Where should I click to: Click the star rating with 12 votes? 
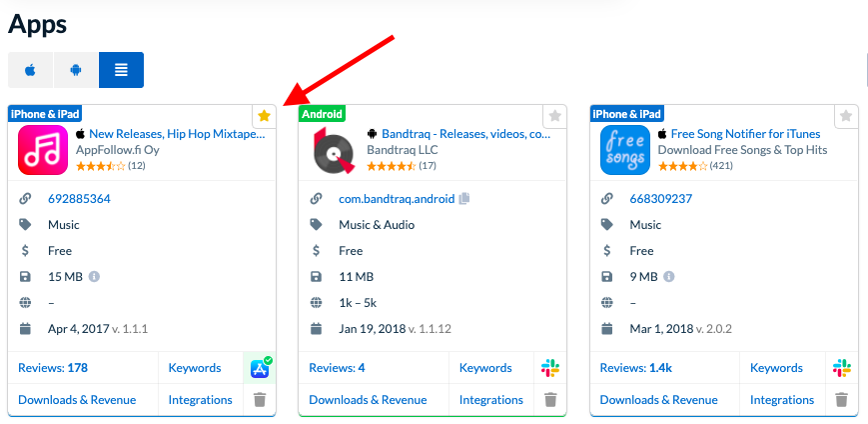coord(101,166)
